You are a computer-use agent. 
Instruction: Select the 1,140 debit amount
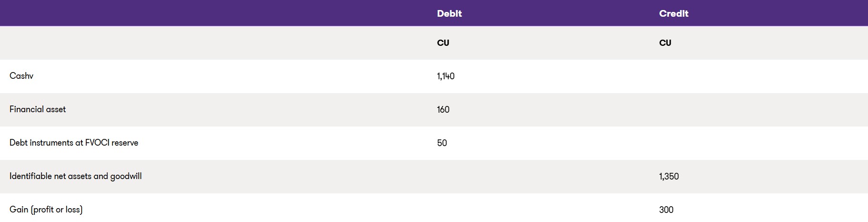pyautogui.click(x=445, y=76)
